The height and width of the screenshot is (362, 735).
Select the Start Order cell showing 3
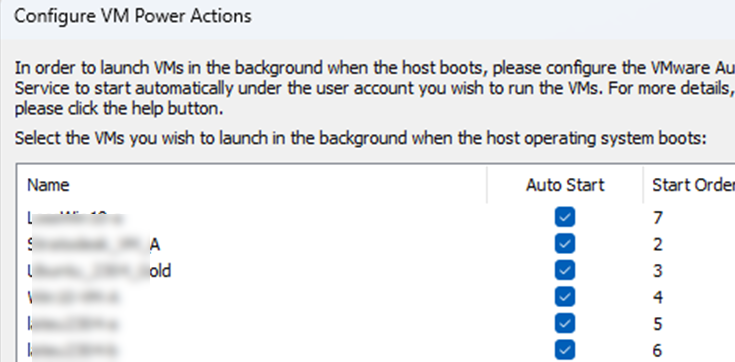(x=658, y=271)
